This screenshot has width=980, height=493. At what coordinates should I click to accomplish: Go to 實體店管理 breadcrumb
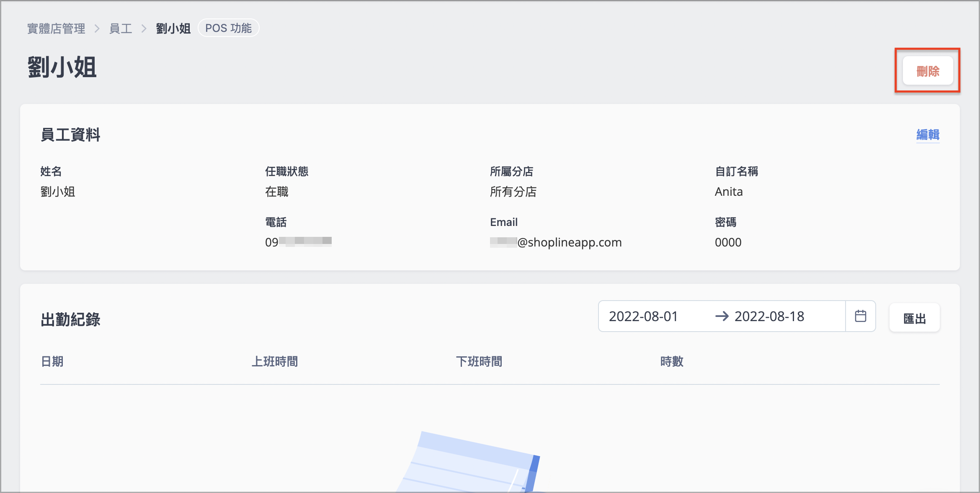pos(56,29)
